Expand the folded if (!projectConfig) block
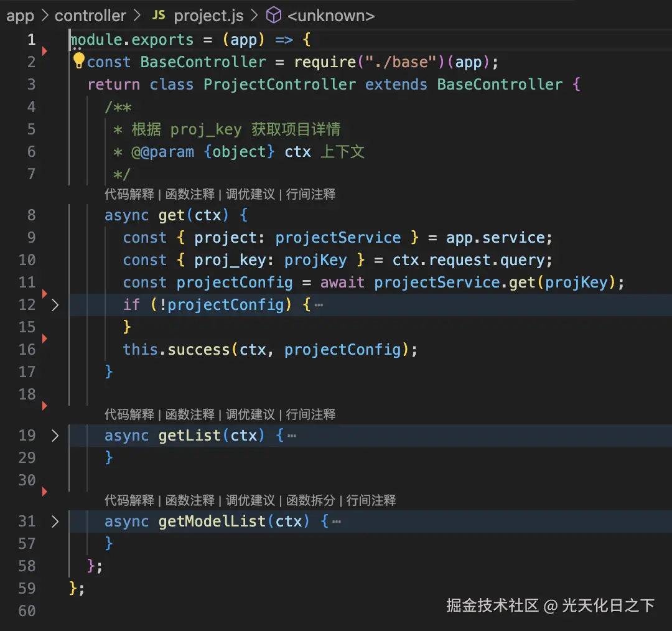The width and height of the screenshot is (672, 631). [x=55, y=305]
